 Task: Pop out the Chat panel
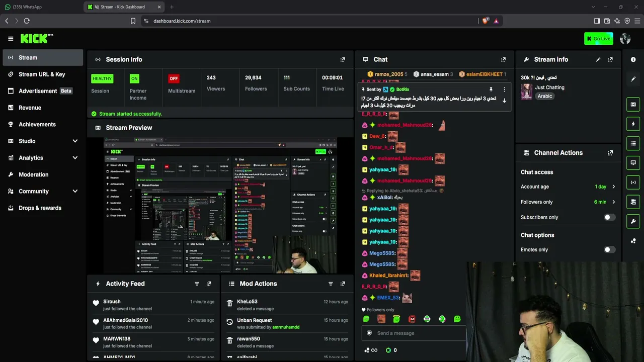pos(503,59)
